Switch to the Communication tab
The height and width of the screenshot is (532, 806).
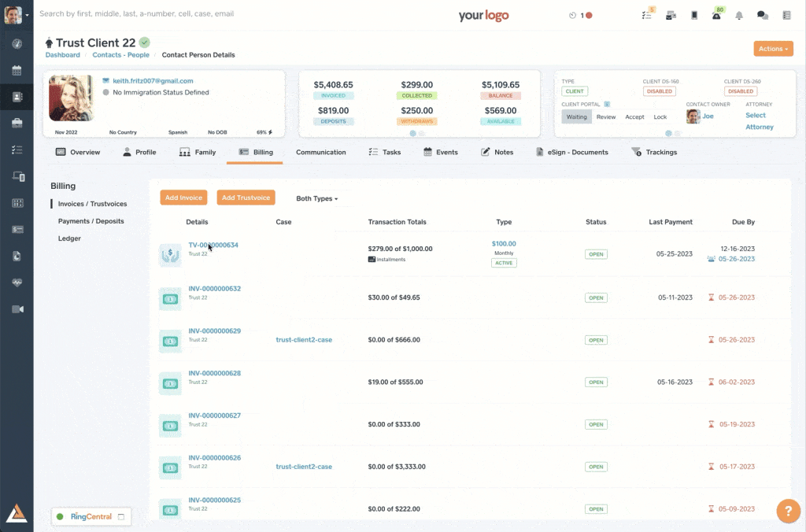320,152
